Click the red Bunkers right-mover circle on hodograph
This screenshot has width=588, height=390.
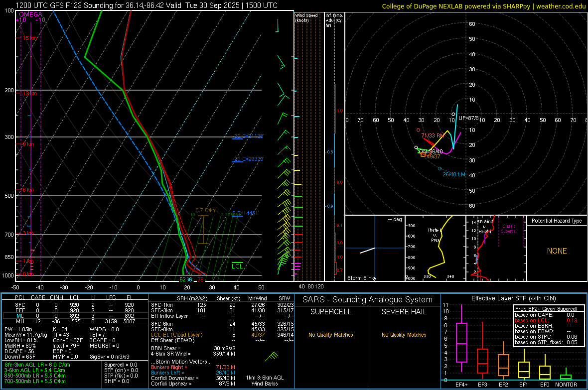click(x=419, y=130)
